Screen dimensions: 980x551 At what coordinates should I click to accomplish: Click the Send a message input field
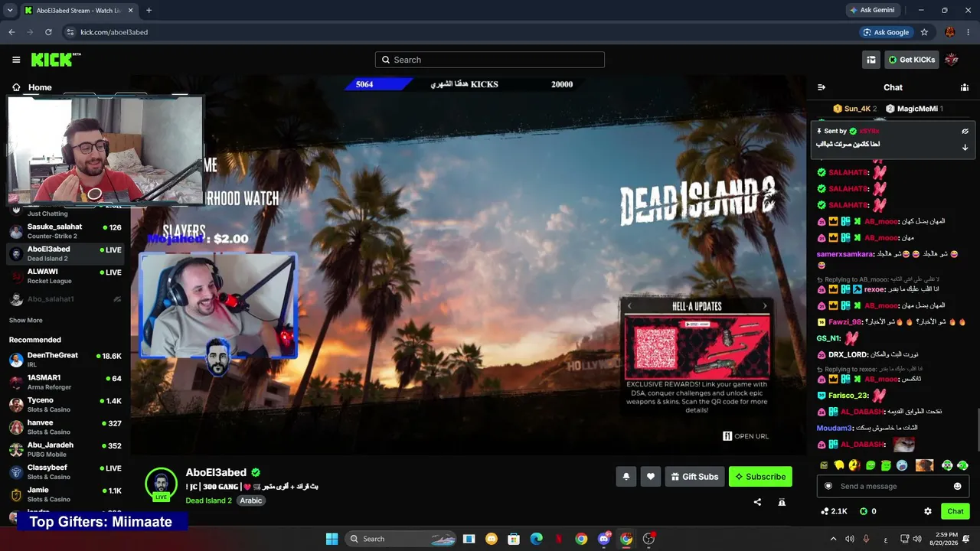click(x=893, y=486)
